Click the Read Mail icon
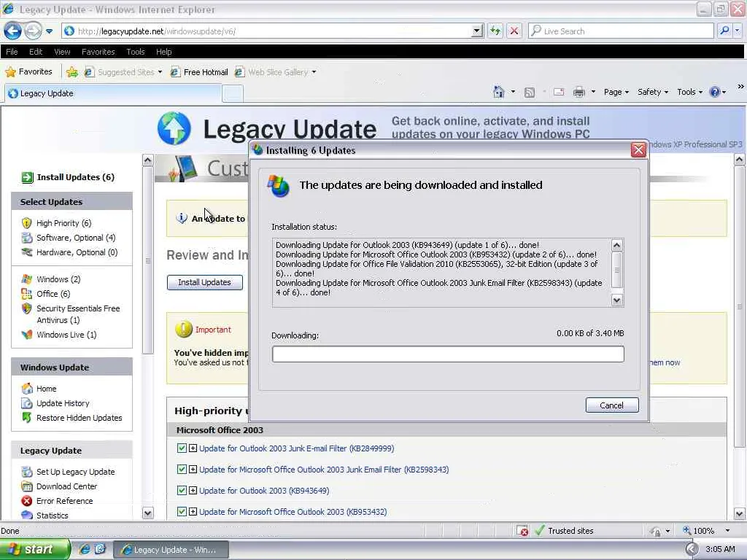 coord(559,92)
